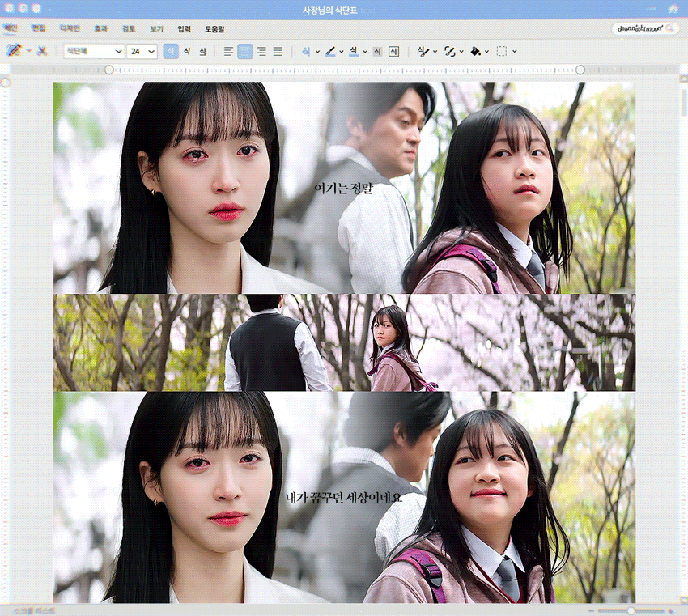The image size is (688, 616).
Task: Click the left ruler indent marker
Action: (108, 70)
